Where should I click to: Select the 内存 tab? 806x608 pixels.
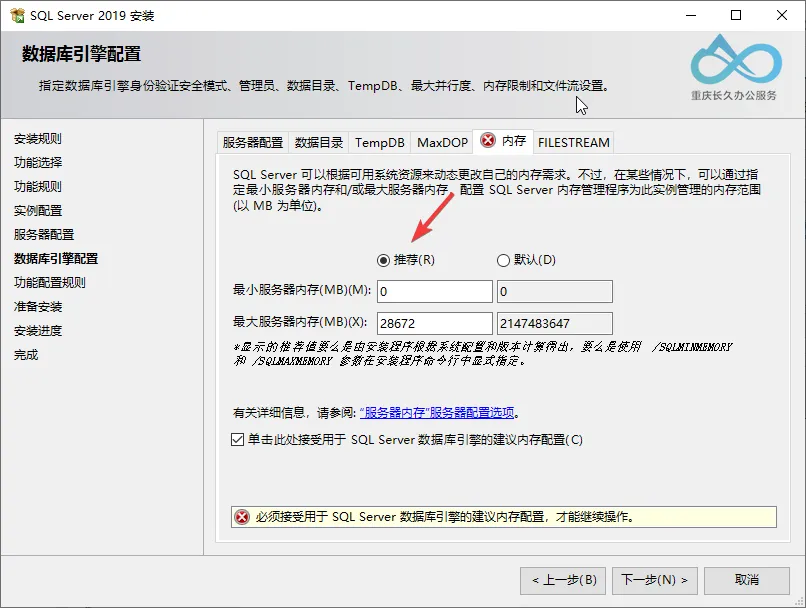click(x=503, y=141)
